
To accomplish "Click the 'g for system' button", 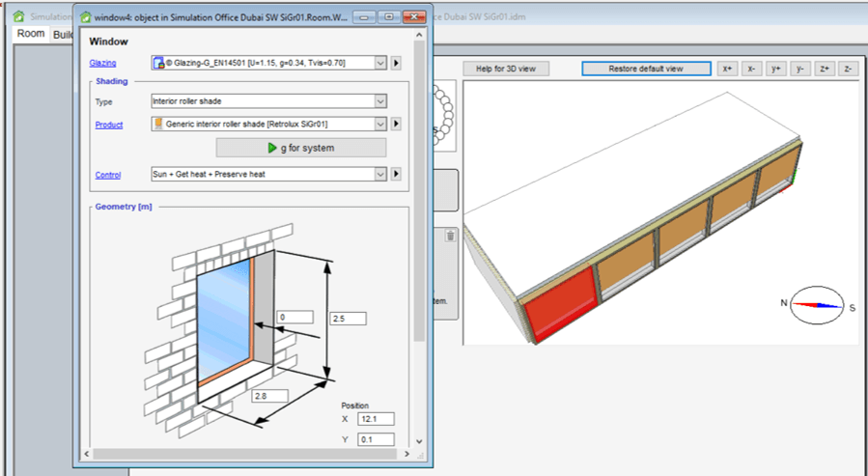I will 300,148.
